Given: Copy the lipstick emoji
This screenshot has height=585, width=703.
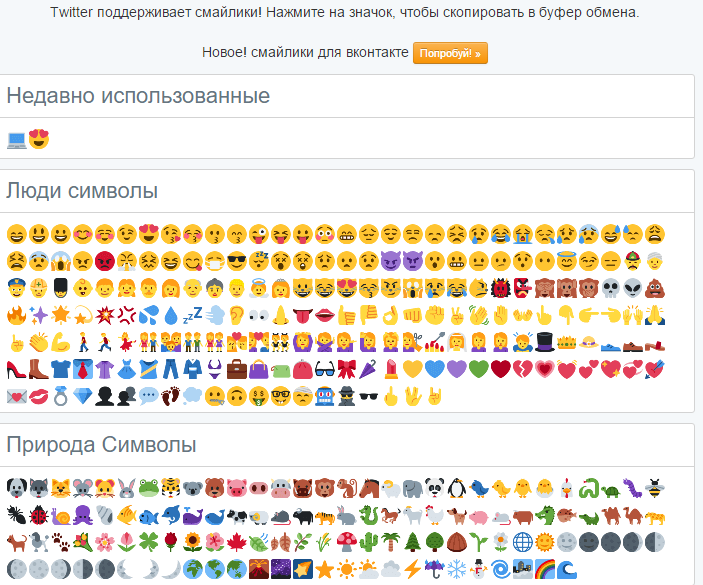Looking at the screenshot, I should [390, 370].
